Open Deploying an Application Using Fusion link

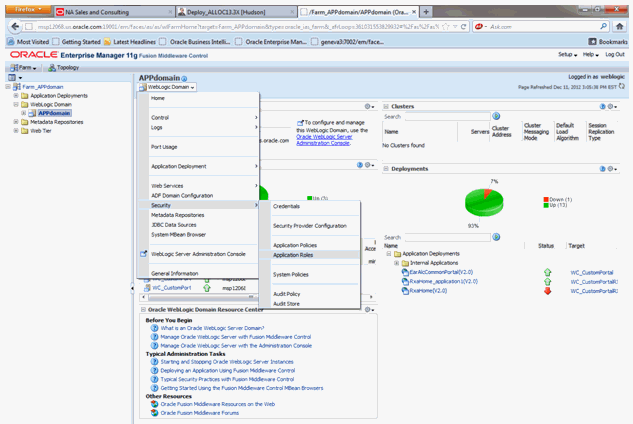click(x=228, y=370)
